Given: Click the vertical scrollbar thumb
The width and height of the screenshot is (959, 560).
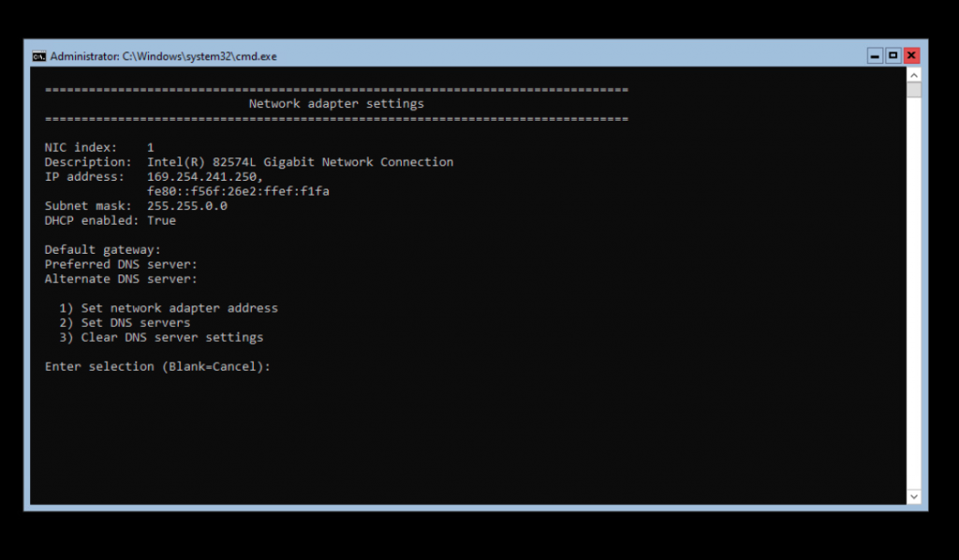Looking at the screenshot, I should [x=914, y=90].
